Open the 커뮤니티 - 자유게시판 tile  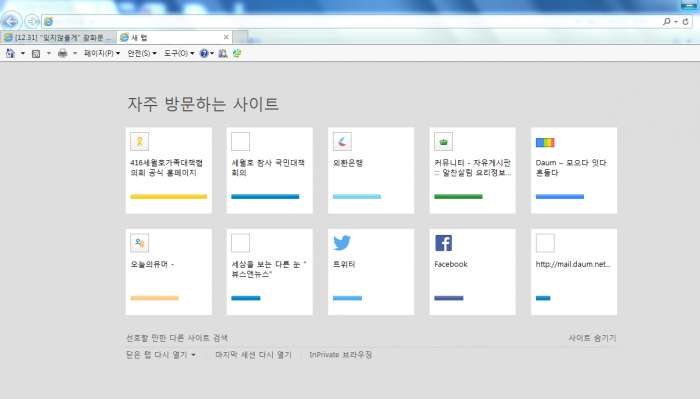click(x=472, y=170)
